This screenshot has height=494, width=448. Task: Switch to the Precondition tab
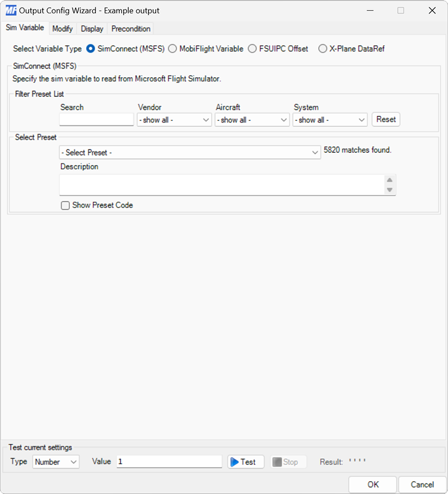[130, 29]
